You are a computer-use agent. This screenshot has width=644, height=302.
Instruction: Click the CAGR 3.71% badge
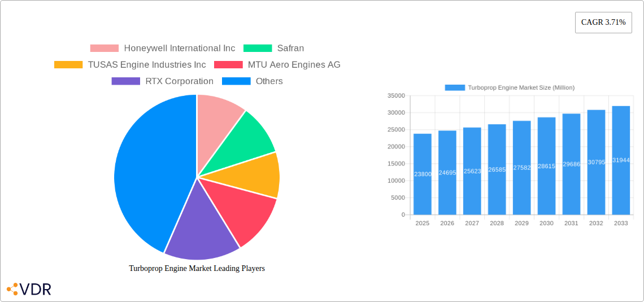click(603, 23)
